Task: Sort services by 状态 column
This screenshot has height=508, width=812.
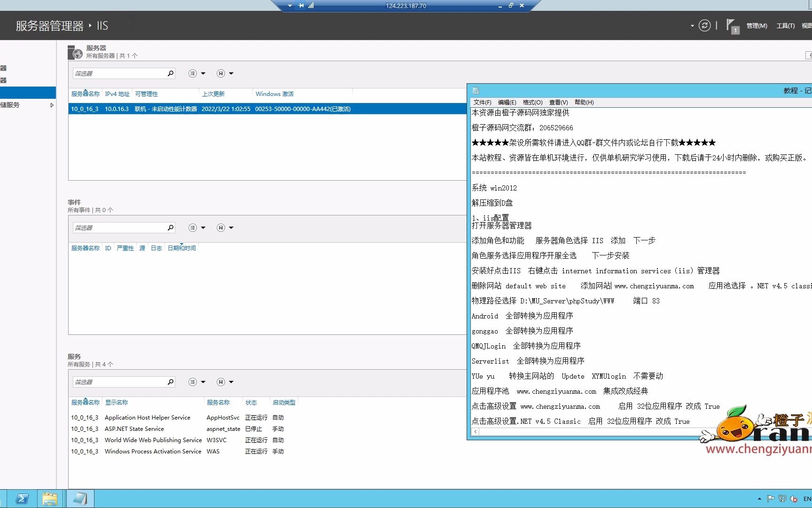Action: pos(251,403)
